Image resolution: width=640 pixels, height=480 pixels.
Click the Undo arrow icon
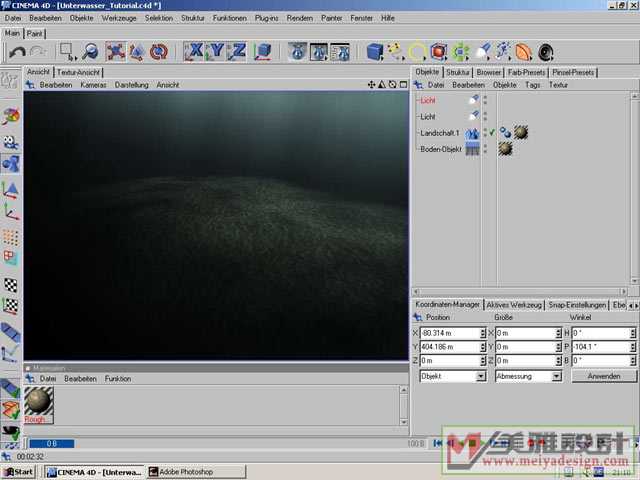tap(17, 52)
